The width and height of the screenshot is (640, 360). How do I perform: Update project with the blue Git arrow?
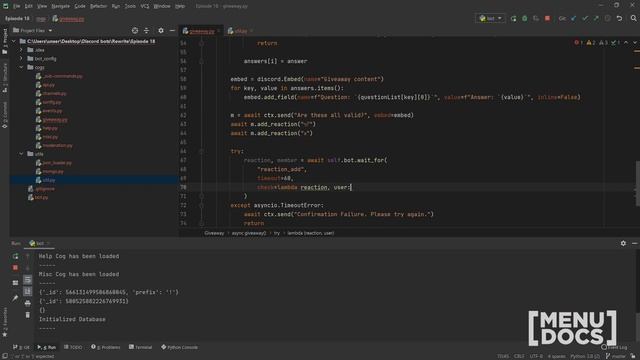pyautogui.click(x=573, y=18)
